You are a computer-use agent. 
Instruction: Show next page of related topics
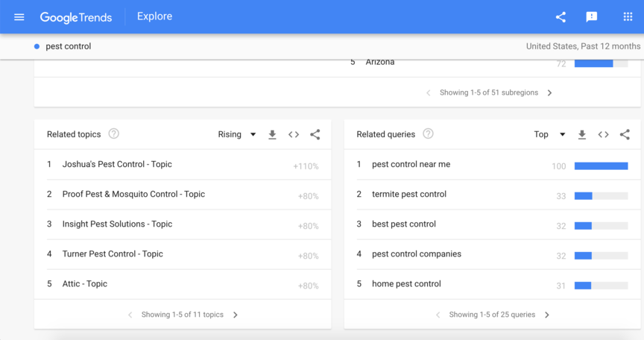236,315
